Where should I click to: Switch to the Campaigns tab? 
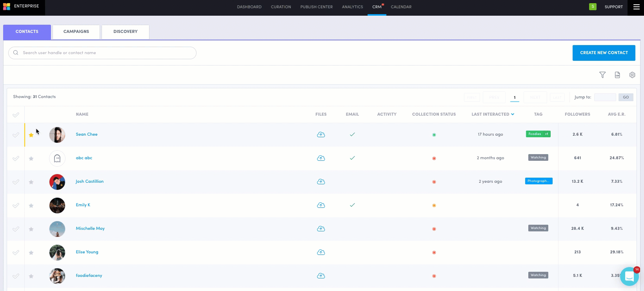pos(76,32)
